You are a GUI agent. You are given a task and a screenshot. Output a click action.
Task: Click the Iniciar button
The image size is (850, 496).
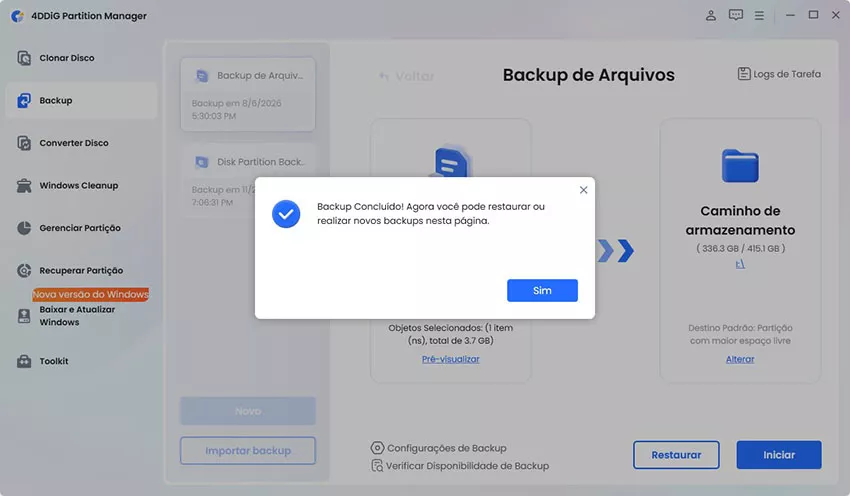[779, 455]
